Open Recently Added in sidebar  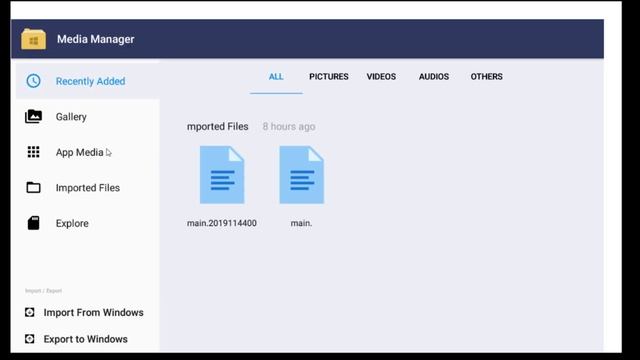tap(87, 81)
